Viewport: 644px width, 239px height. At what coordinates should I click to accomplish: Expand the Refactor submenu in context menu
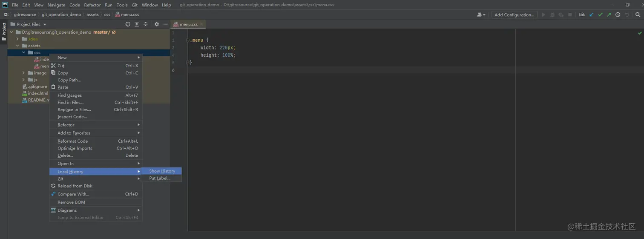coord(96,125)
